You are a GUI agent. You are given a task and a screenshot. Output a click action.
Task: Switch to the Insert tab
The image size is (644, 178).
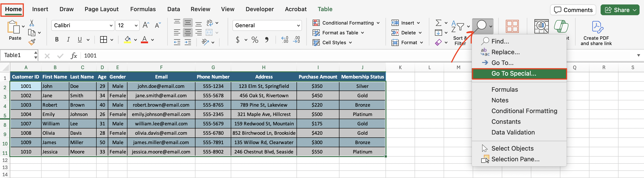40,9
